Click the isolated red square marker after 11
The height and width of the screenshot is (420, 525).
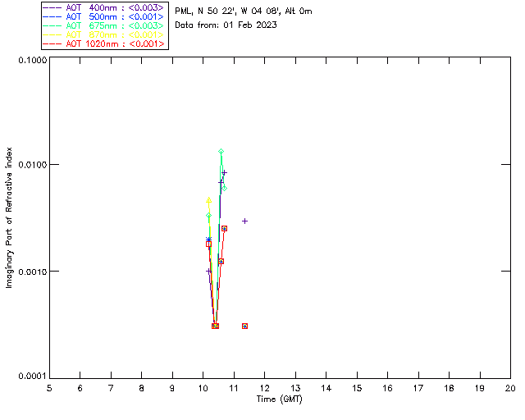click(x=244, y=326)
